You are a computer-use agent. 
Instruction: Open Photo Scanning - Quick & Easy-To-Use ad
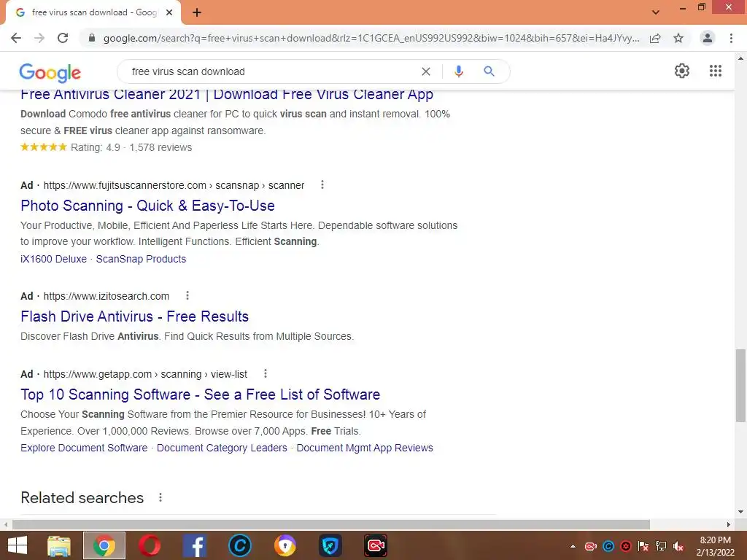point(147,206)
